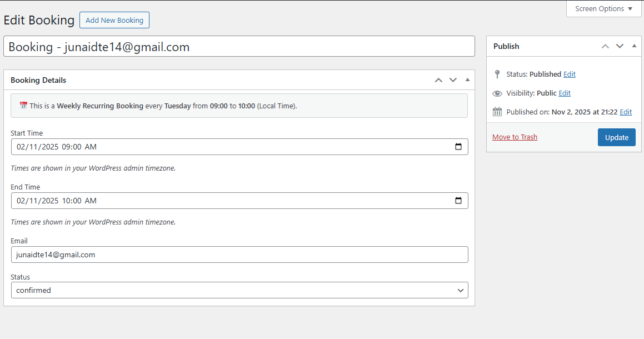Viewport: 644px width, 339px height.
Task: Click the down-arrow on Publish header
Action: (620, 46)
